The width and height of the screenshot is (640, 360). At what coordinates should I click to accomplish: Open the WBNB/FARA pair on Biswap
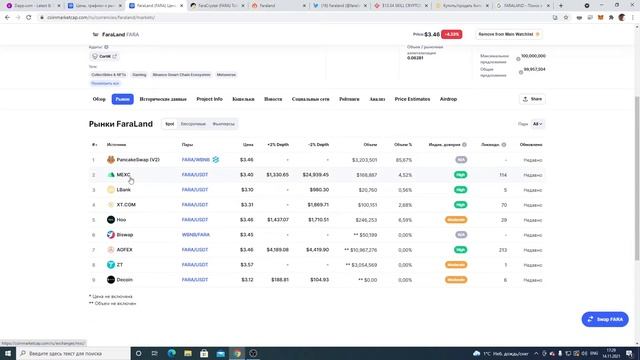coord(196,235)
